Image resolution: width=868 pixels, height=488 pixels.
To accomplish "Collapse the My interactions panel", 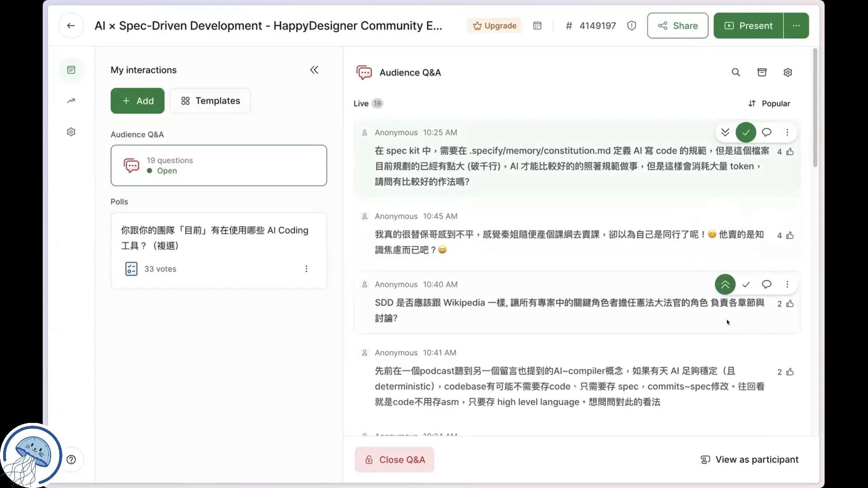I will 314,70.
